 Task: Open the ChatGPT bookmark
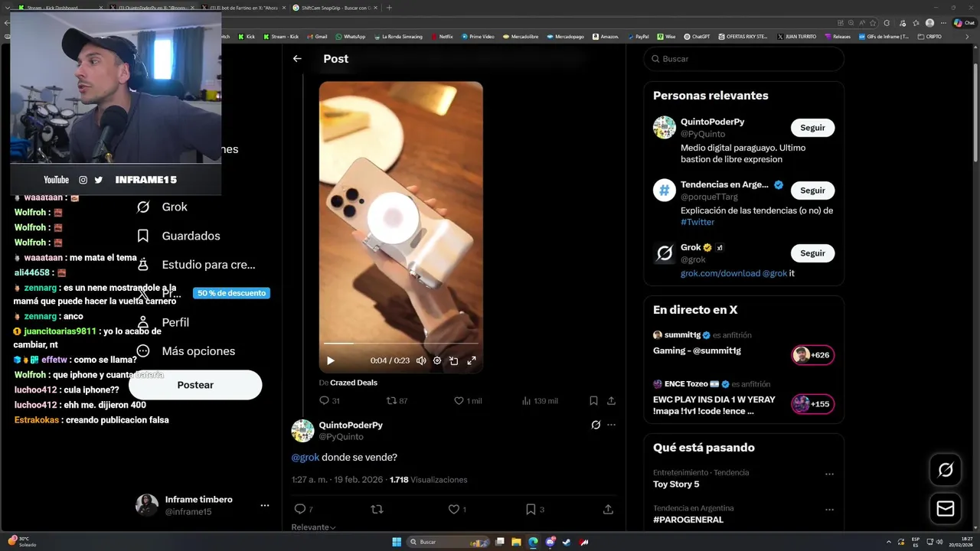(x=696, y=36)
